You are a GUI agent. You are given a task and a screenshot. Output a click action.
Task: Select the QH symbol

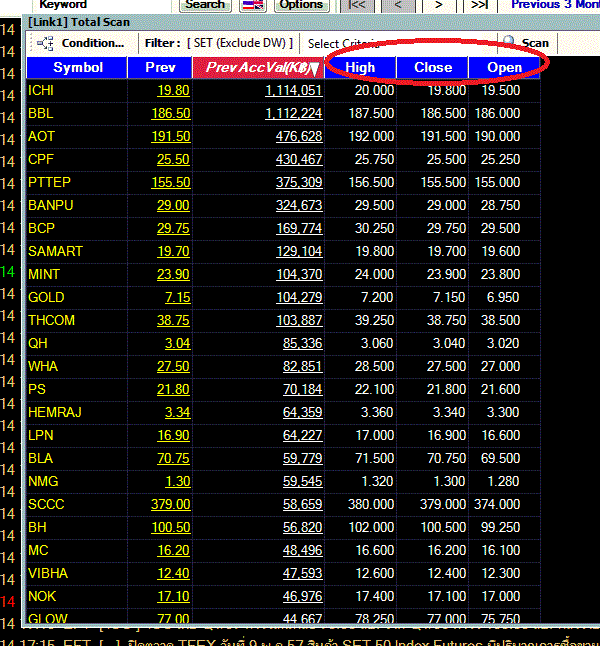38,344
